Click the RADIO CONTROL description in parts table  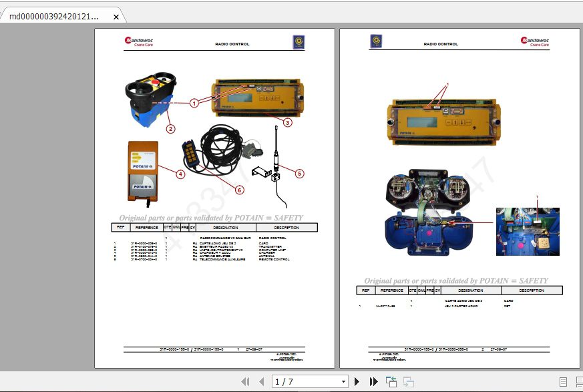point(272,238)
